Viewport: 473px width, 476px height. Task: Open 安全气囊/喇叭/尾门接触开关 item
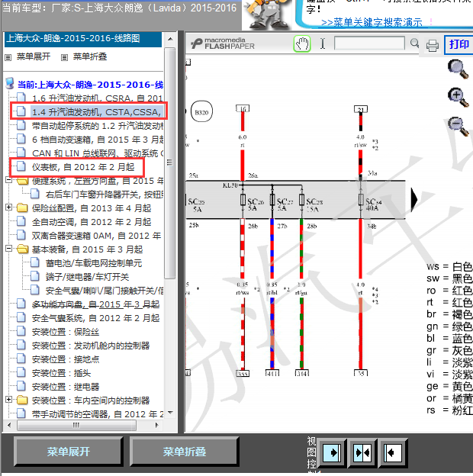click(x=104, y=291)
